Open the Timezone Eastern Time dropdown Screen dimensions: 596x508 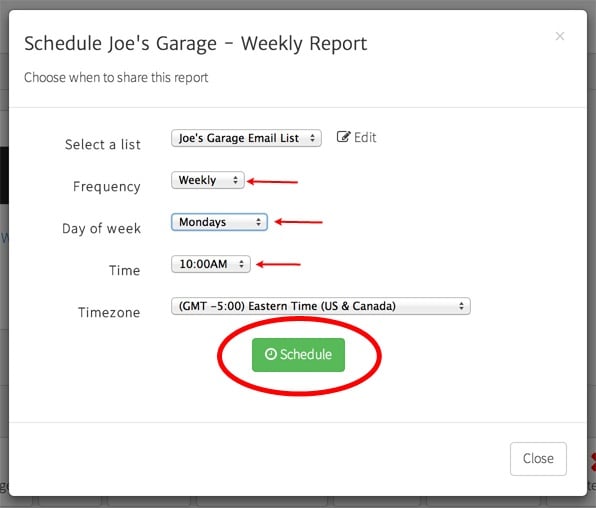click(x=321, y=306)
